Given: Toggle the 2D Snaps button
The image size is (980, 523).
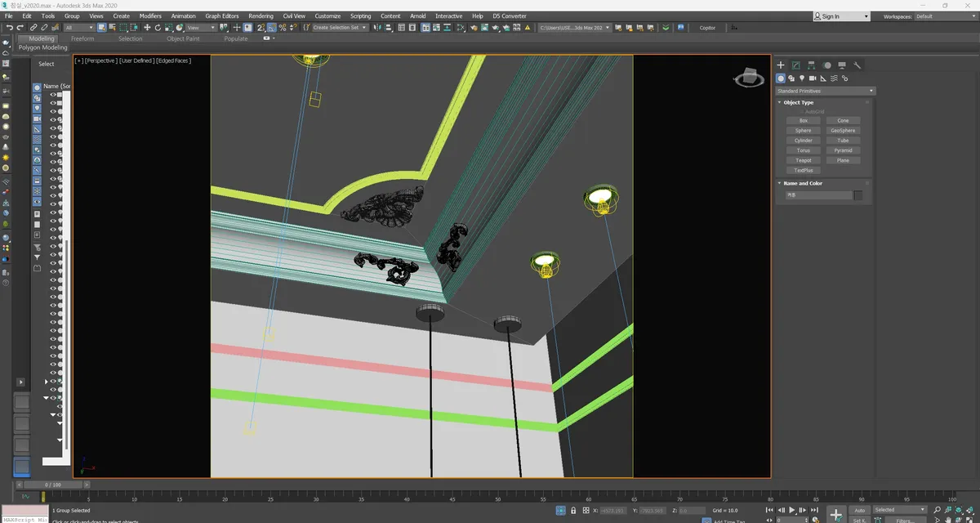Looking at the screenshot, I should (261, 28).
